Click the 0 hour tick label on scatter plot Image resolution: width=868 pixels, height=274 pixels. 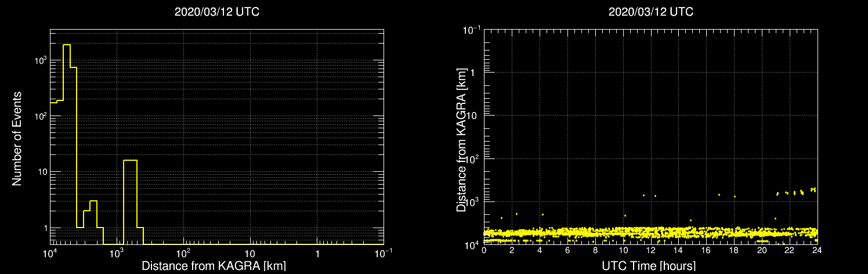[x=484, y=251]
